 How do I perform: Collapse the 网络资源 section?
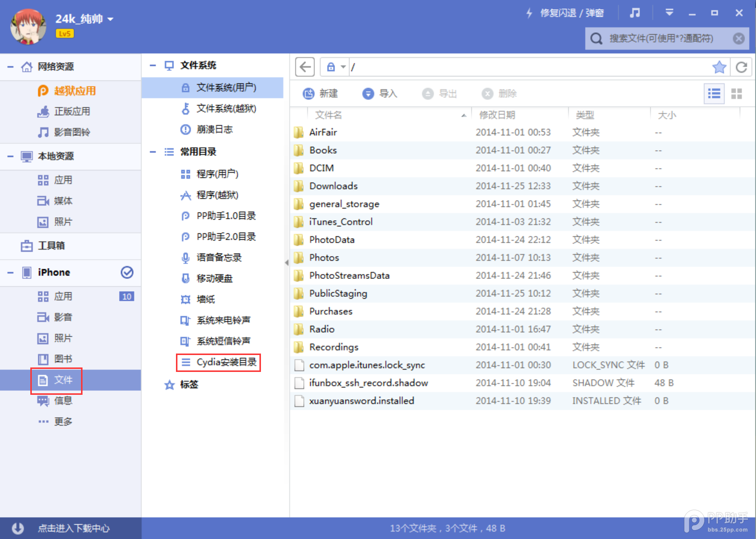10,67
